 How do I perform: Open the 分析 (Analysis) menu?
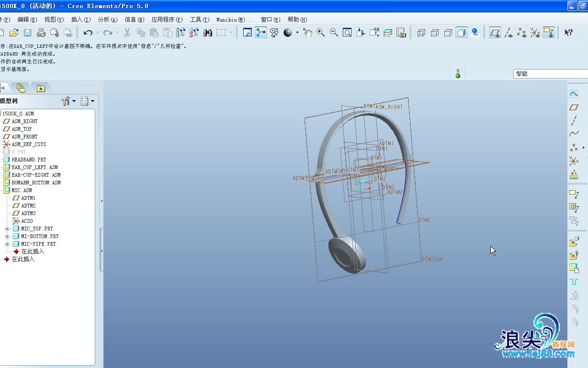click(107, 20)
